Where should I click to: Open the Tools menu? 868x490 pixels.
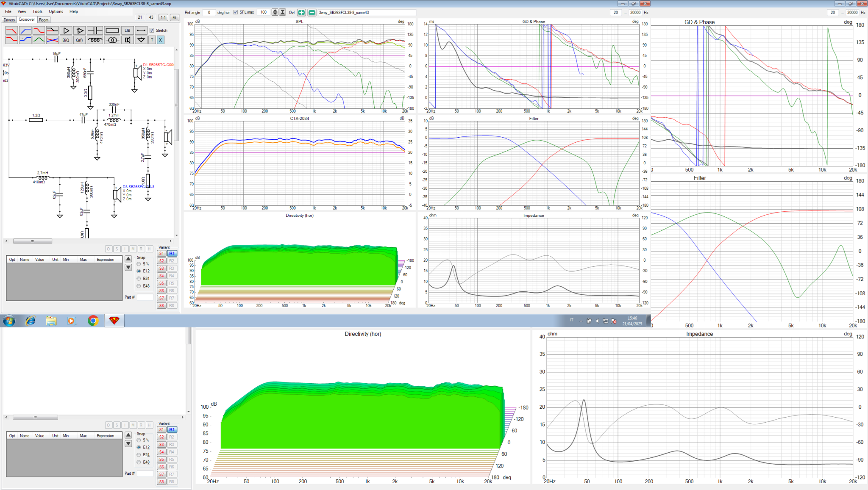coord(37,11)
